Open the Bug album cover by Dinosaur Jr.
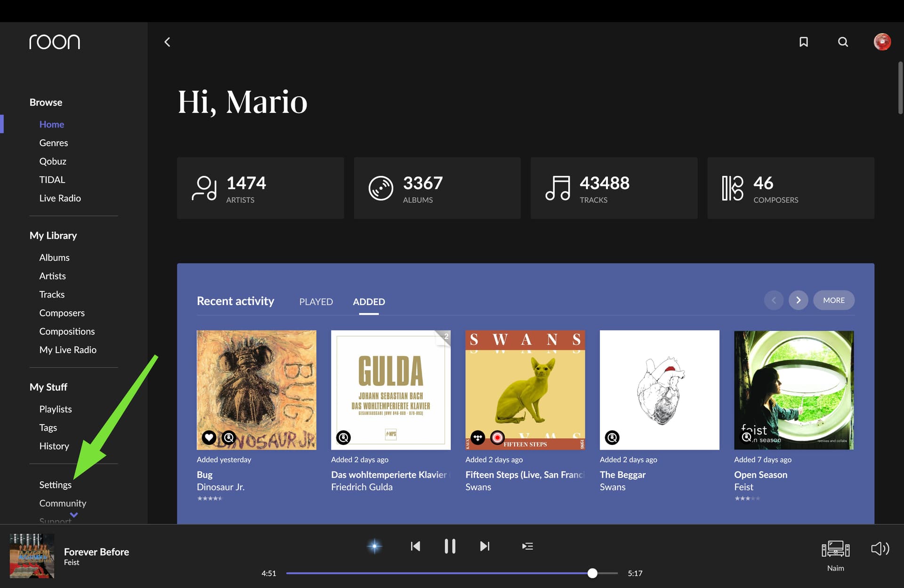This screenshot has width=904, height=588. (257, 390)
